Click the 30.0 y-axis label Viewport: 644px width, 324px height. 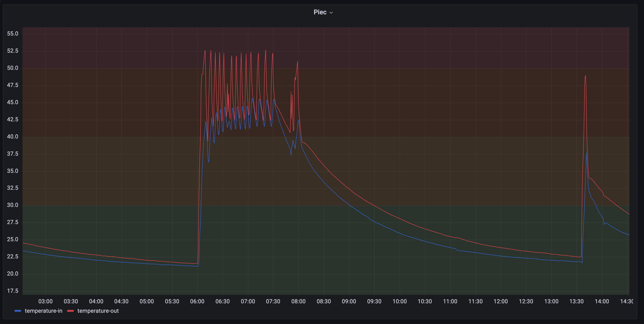pos(13,205)
